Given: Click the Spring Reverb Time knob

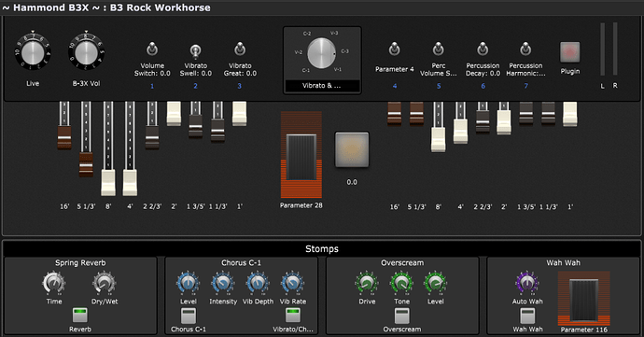Looking at the screenshot, I should [54, 283].
